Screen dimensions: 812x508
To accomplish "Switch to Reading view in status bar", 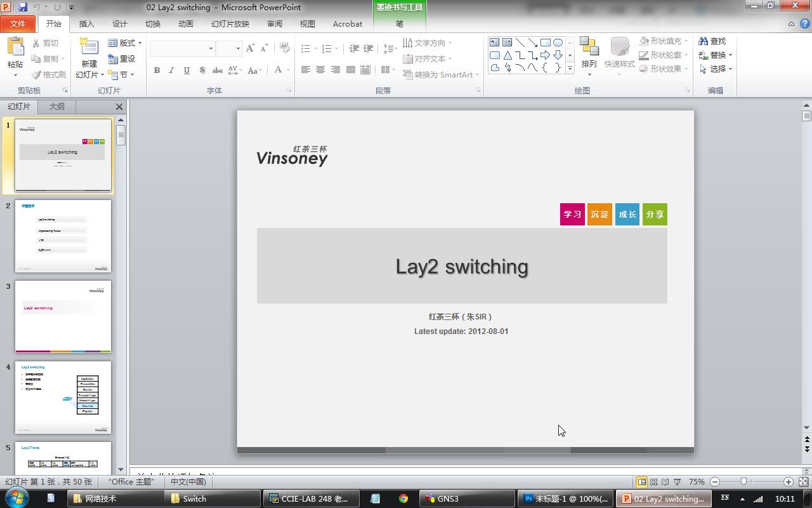I will (x=665, y=482).
